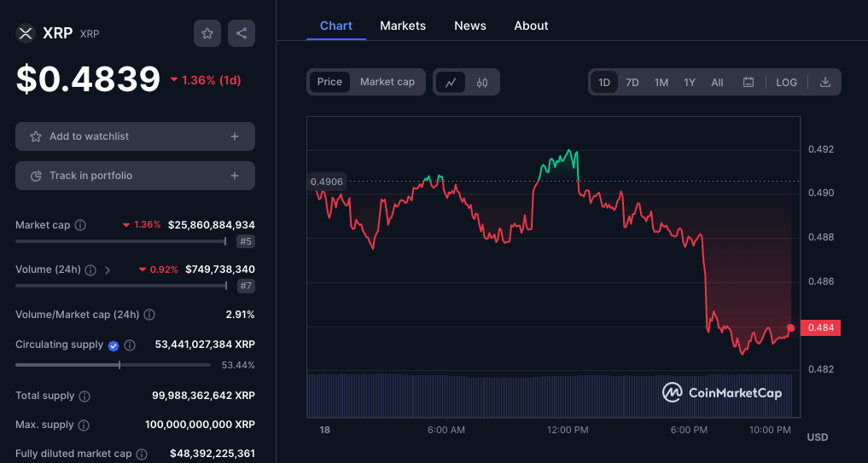Download chart data using the download icon
Viewport: 868px width, 463px height.
pyautogui.click(x=824, y=82)
